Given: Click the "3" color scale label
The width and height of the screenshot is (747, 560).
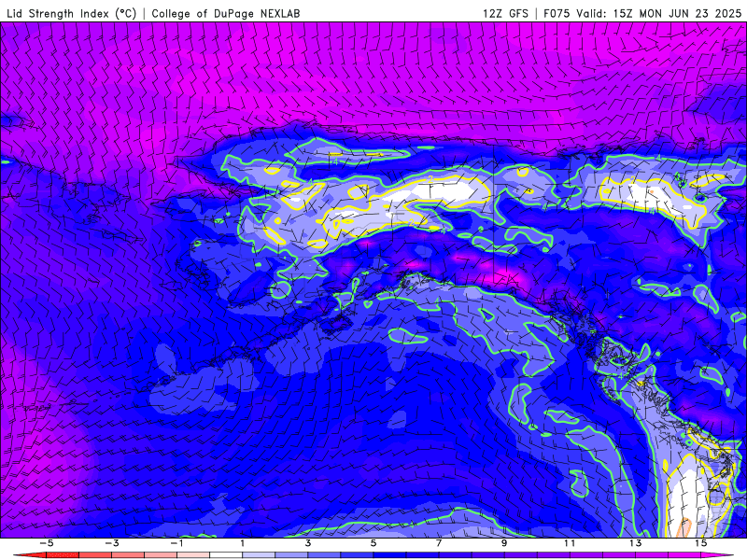Looking at the screenshot, I should click(308, 543).
